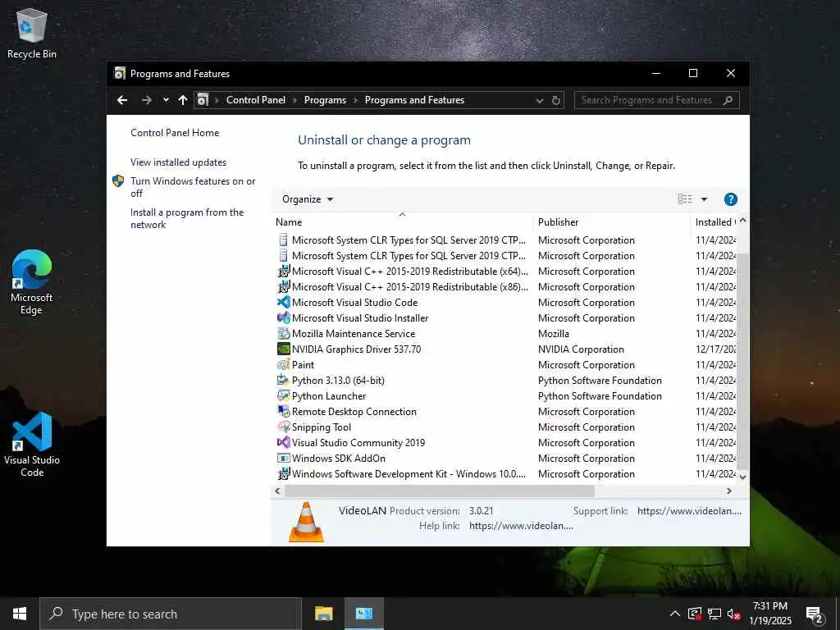The image size is (840, 630).
Task: Click the Python 3.13.0 (64-bit) icon
Action: pos(283,380)
